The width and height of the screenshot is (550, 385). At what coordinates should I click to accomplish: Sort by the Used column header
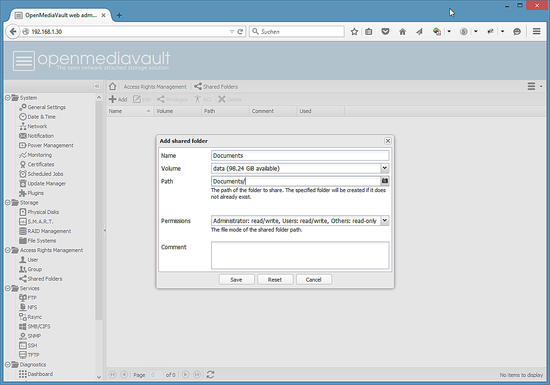click(x=321, y=111)
